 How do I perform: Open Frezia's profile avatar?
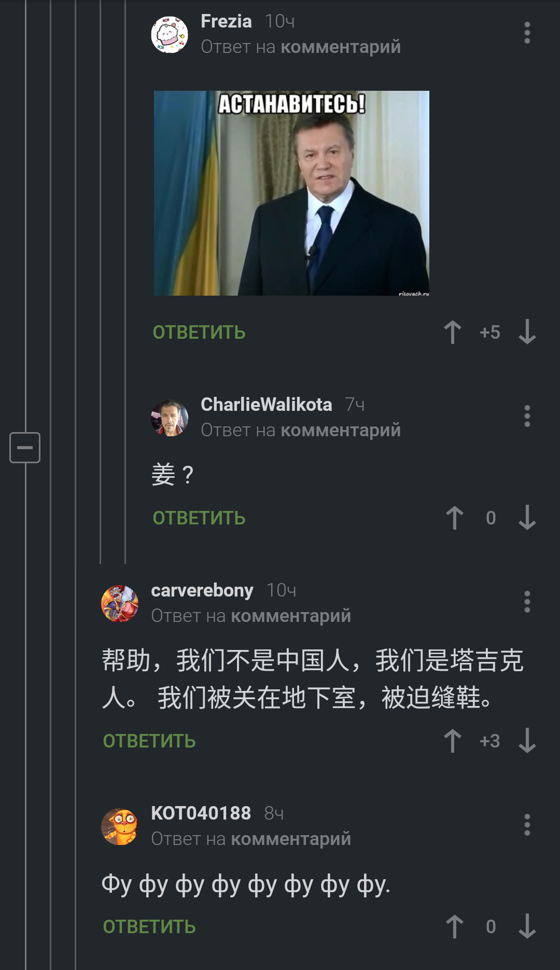point(170,34)
